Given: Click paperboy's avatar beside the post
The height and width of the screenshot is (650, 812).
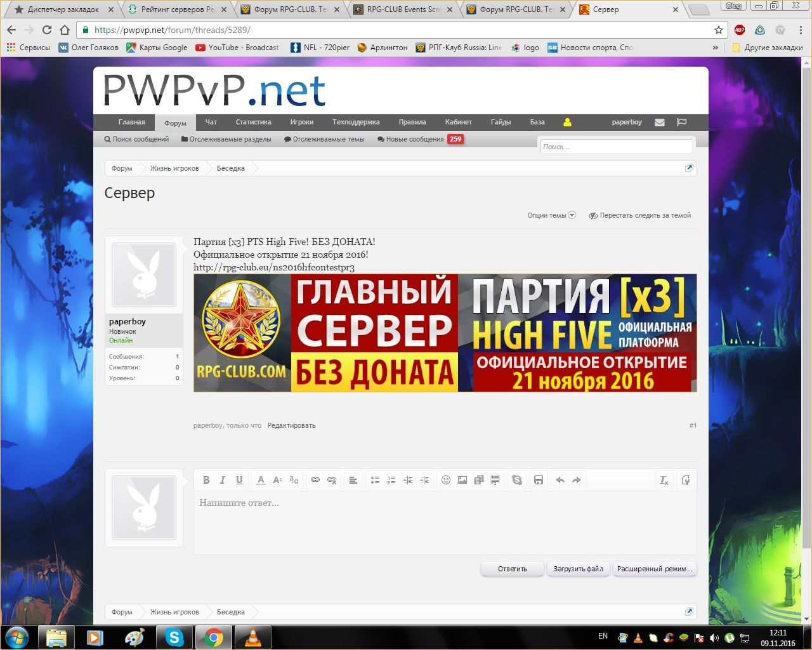Looking at the screenshot, I should coord(144,275).
